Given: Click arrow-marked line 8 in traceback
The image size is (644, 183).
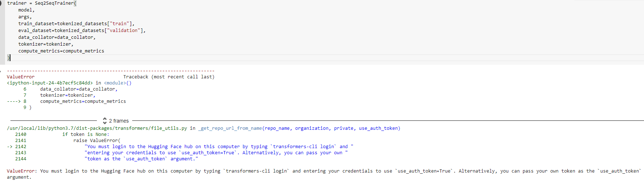Looking at the screenshot, I should [x=67, y=101].
